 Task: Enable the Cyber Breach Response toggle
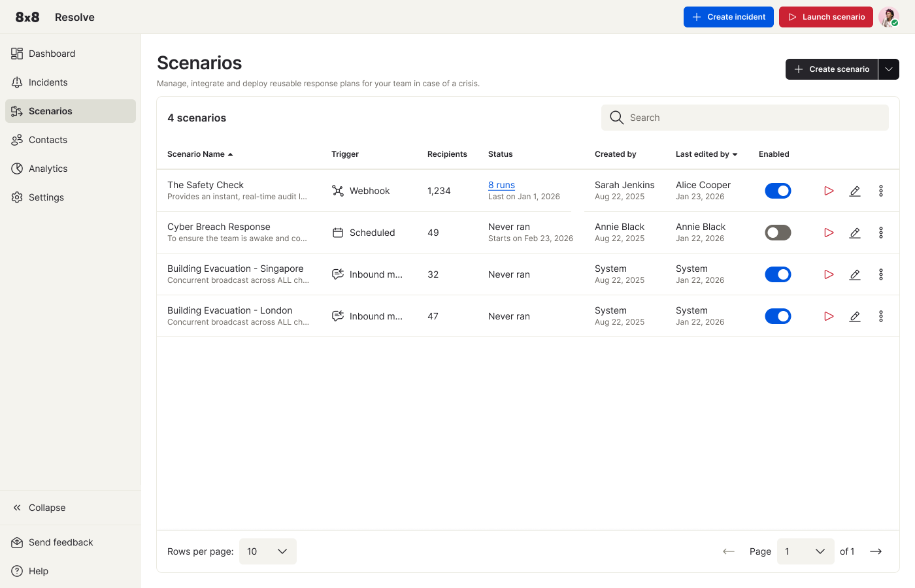(778, 233)
